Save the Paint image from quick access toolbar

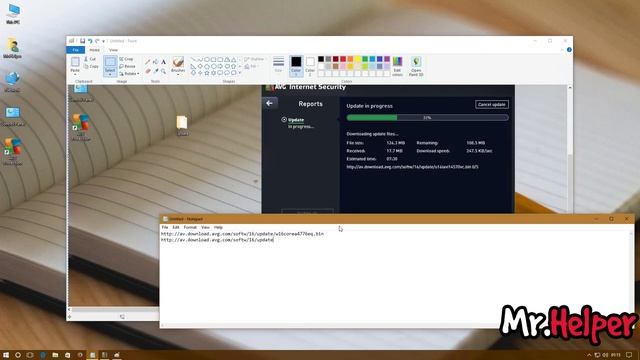pos(82,41)
